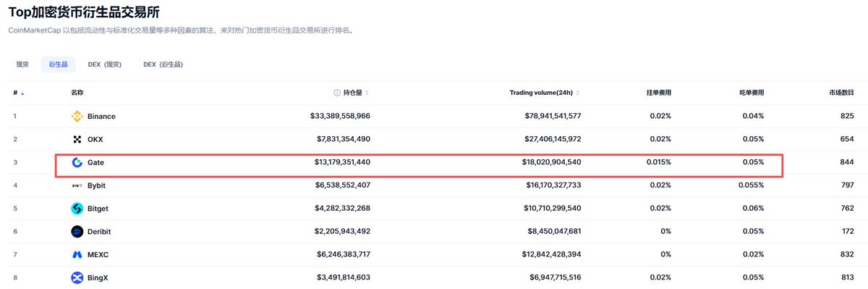
Task: Click the OKX logo icon
Action: (x=77, y=139)
